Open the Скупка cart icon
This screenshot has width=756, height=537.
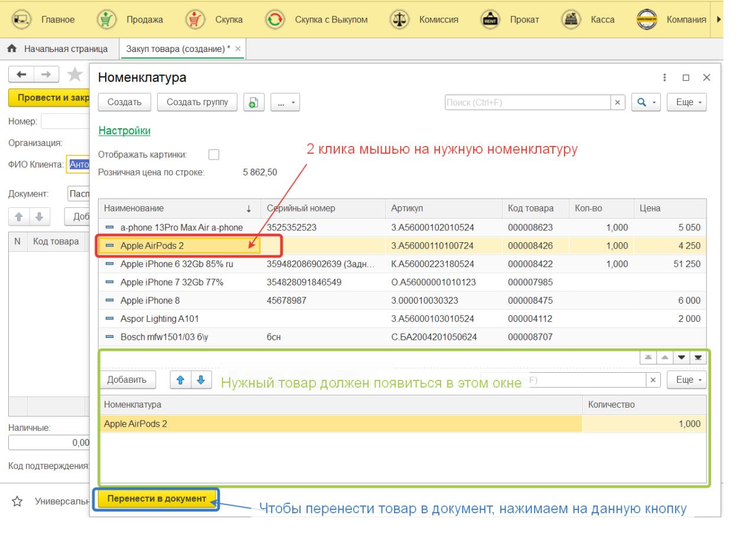click(194, 19)
